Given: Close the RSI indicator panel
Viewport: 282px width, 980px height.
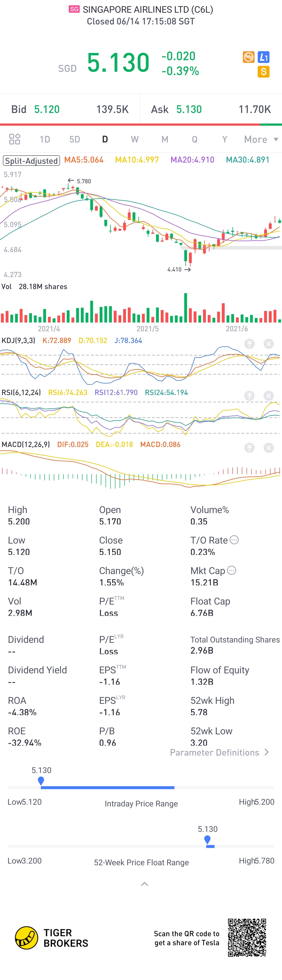Looking at the screenshot, I should (269, 396).
